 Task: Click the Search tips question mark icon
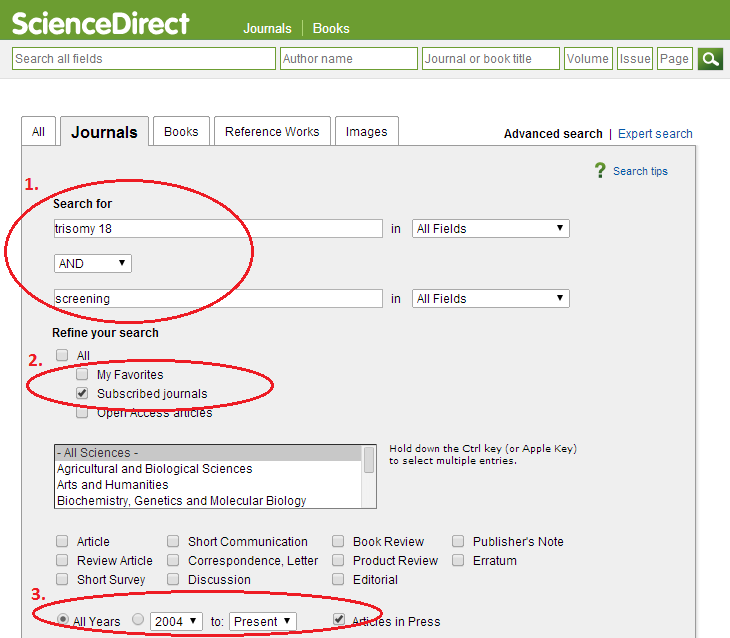[x=600, y=171]
